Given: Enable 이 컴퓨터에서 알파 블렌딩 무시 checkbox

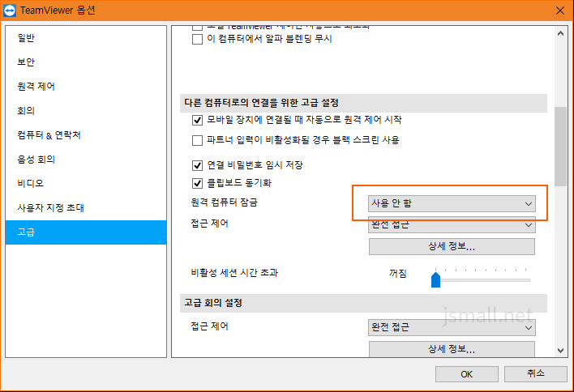Looking at the screenshot, I should (197, 39).
